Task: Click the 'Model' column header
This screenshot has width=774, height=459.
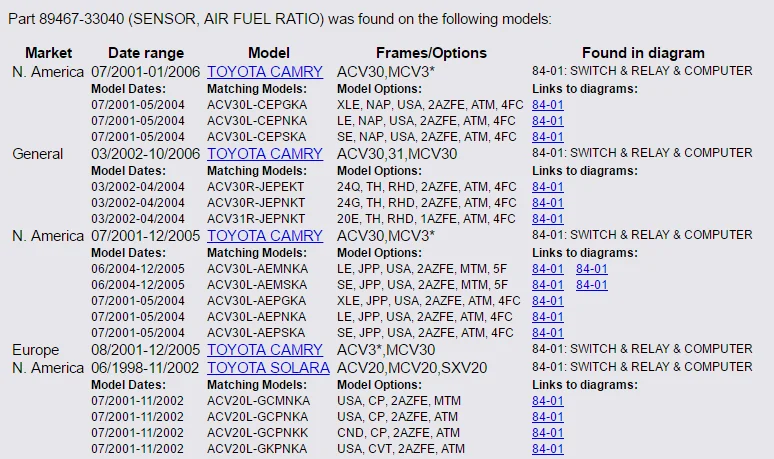Action: (269, 53)
